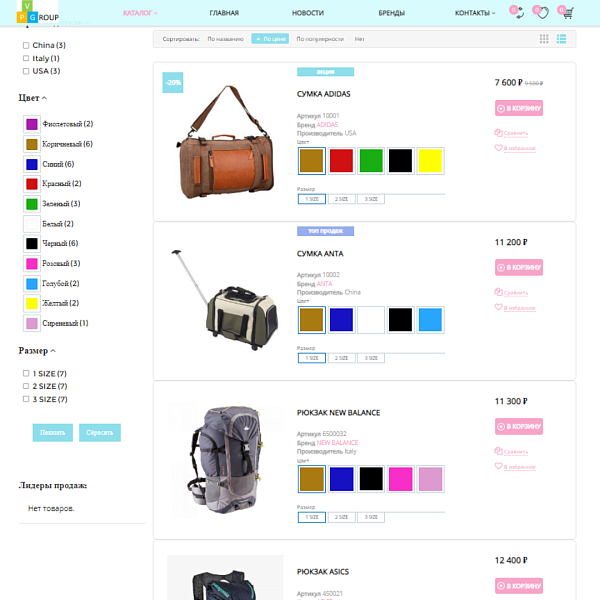The image size is (600, 600).
Task: Switch to list view layout
Action: click(x=562, y=39)
